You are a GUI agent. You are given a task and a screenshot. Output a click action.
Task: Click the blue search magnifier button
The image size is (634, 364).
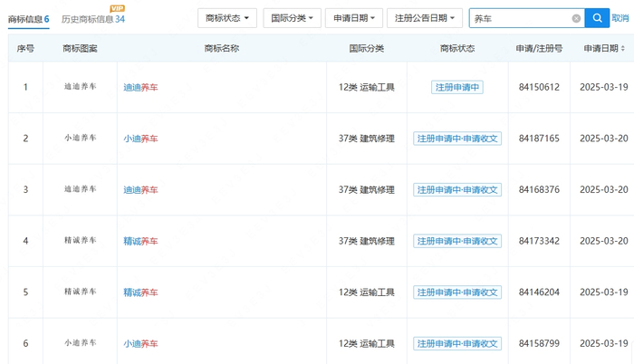(597, 18)
